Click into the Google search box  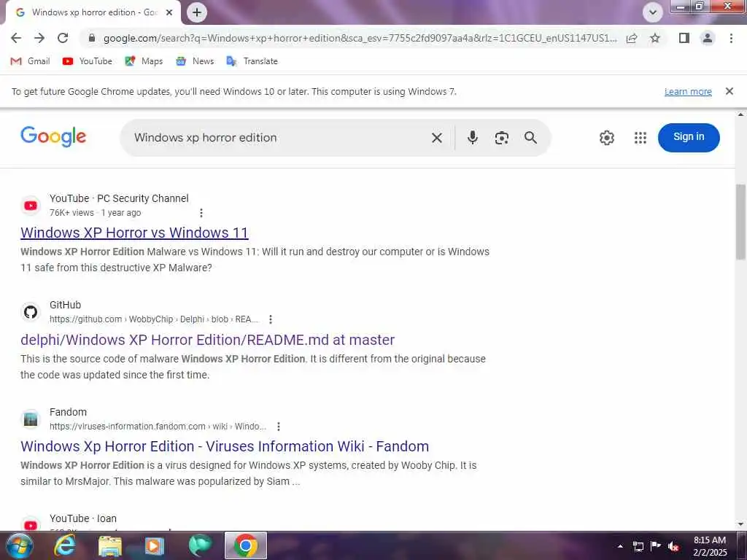pyautogui.click(x=276, y=138)
